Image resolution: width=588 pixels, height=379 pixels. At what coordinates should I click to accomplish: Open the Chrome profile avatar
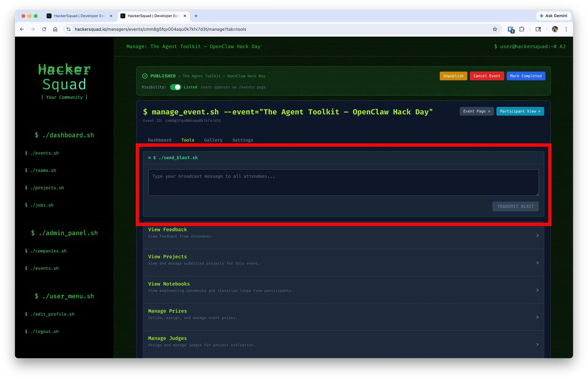tap(555, 29)
